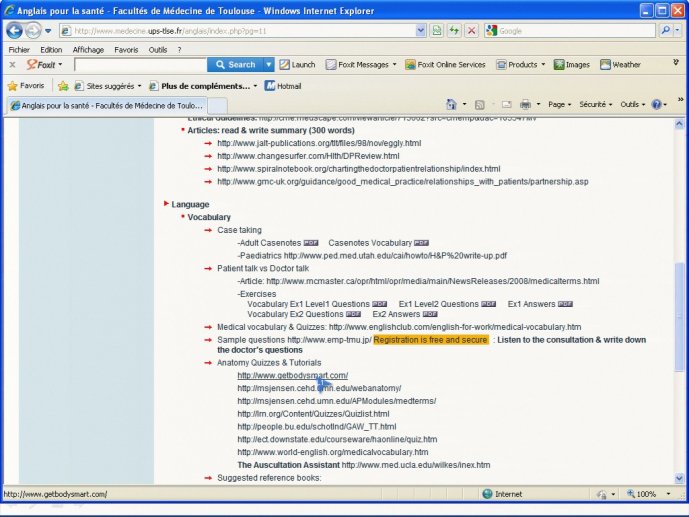This screenshot has width=689, height=517.
Task: Open the Casenotes Vocabulary PDF icon
Action: [421, 243]
